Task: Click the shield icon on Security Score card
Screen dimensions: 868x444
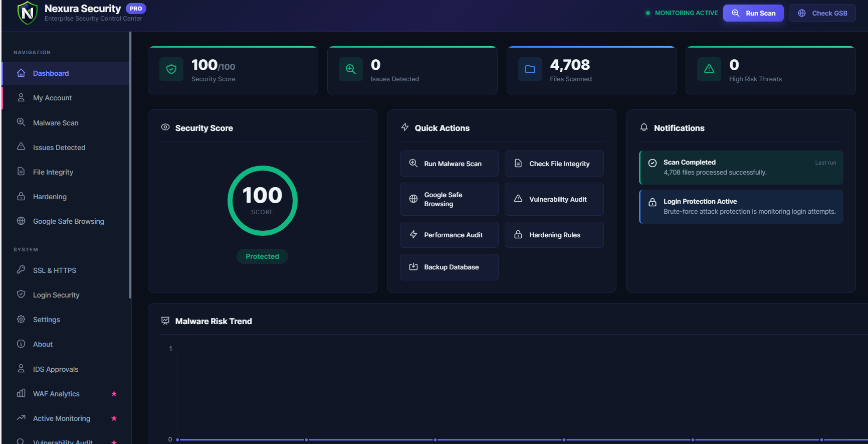Action: pyautogui.click(x=171, y=69)
